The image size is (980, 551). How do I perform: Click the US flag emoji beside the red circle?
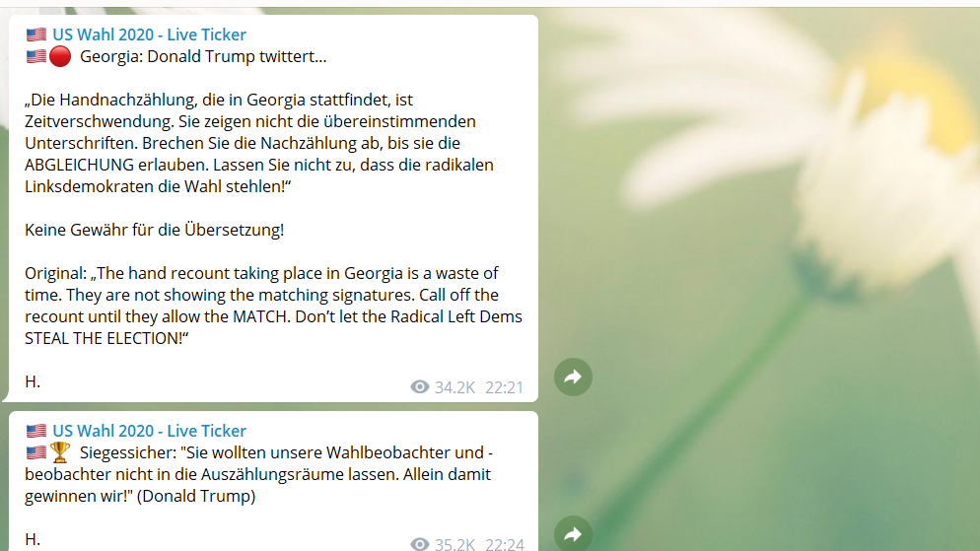pyautogui.click(x=36, y=56)
